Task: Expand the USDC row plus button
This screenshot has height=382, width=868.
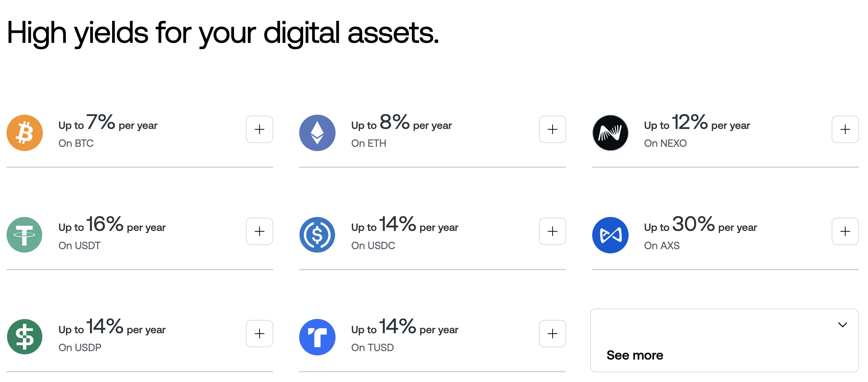Action: tap(552, 231)
